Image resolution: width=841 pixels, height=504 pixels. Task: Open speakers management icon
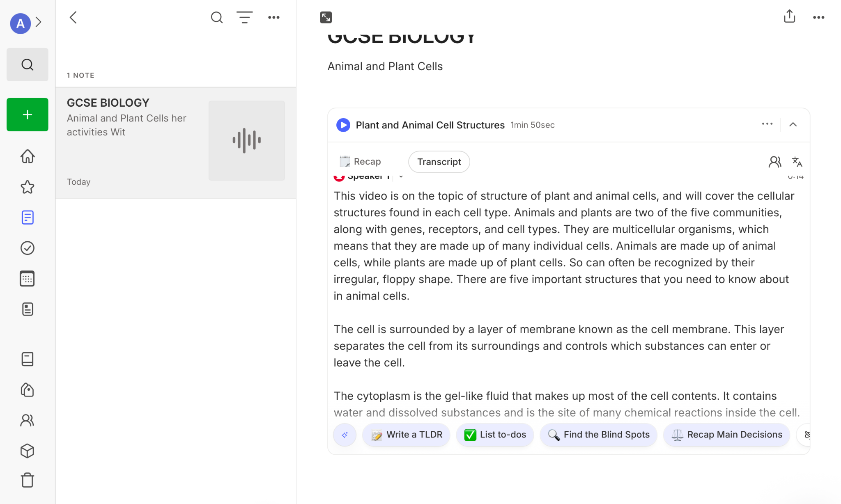[x=774, y=162]
